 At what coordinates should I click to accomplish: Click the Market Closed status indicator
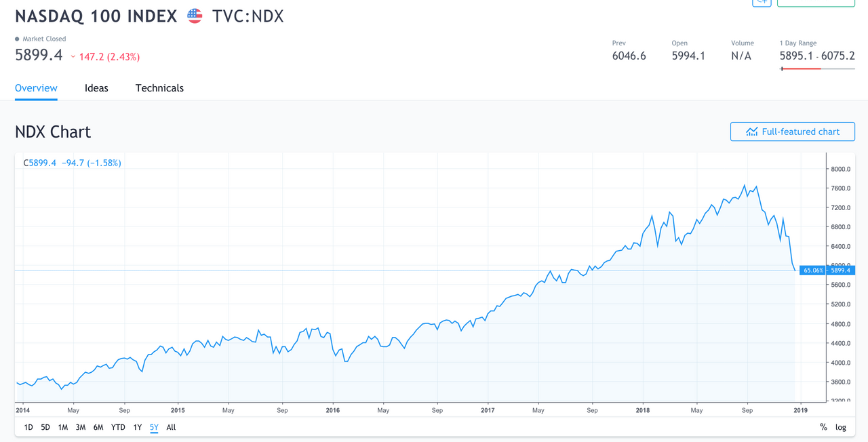pos(41,39)
